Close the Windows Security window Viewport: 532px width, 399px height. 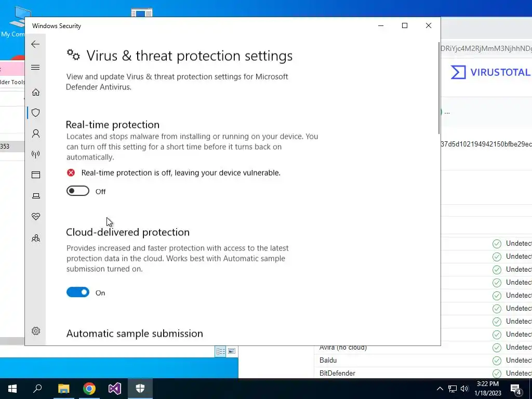pos(429,25)
